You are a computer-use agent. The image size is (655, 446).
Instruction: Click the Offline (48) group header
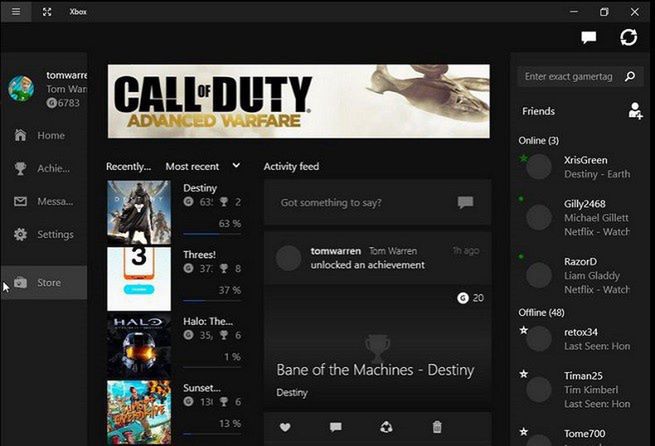[x=541, y=312]
